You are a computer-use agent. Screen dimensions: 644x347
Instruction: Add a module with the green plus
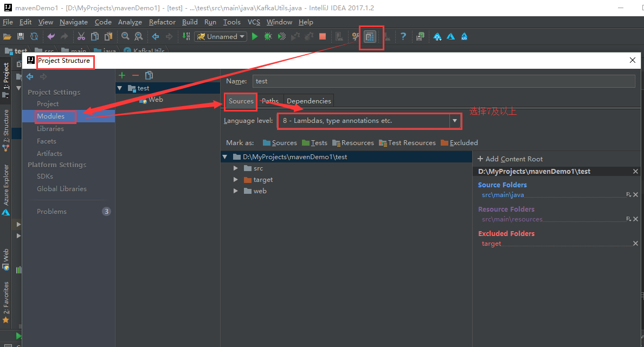coord(122,75)
